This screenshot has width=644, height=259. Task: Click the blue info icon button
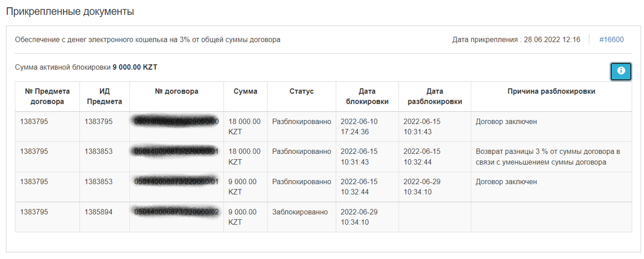621,71
